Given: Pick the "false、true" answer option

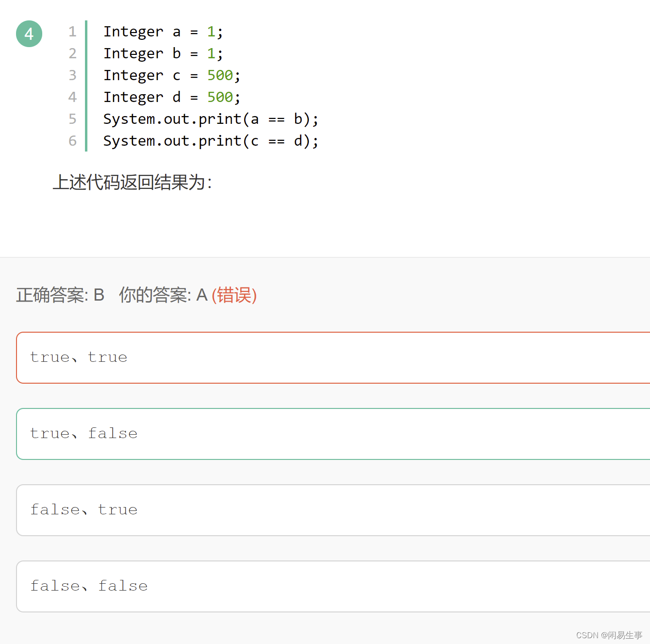Looking at the screenshot, I should tap(333, 510).
